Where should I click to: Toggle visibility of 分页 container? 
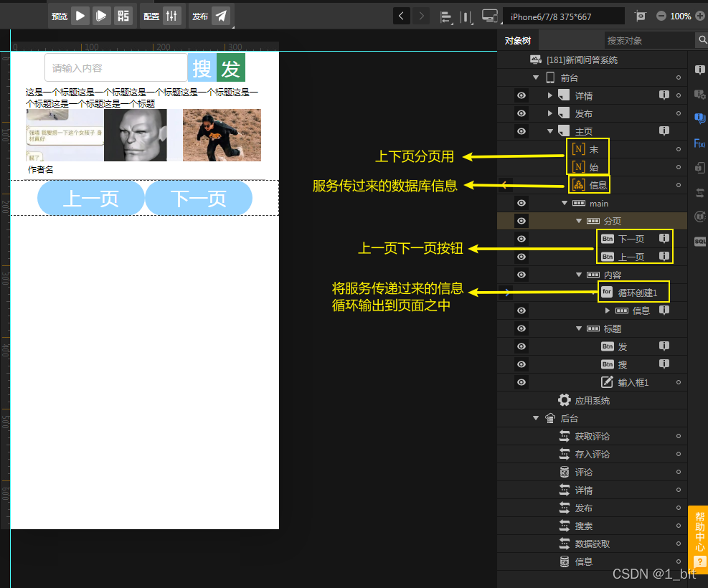pyautogui.click(x=521, y=221)
